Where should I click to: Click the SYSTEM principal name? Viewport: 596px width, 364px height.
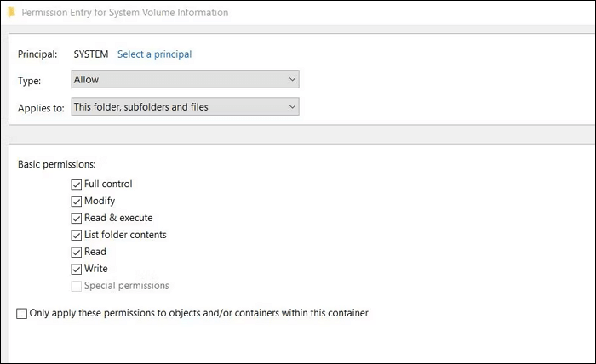(x=91, y=54)
